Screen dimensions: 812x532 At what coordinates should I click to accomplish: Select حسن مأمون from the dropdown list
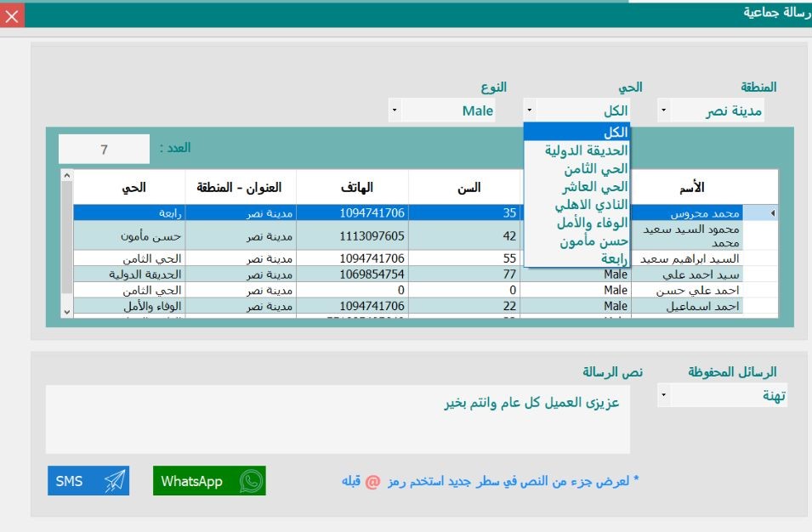(x=576, y=241)
